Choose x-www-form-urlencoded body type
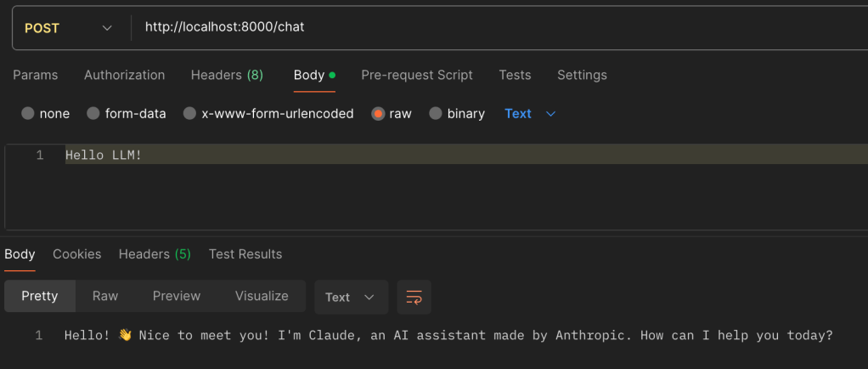This screenshot has height=369, width=868. [x=190, y=113]
